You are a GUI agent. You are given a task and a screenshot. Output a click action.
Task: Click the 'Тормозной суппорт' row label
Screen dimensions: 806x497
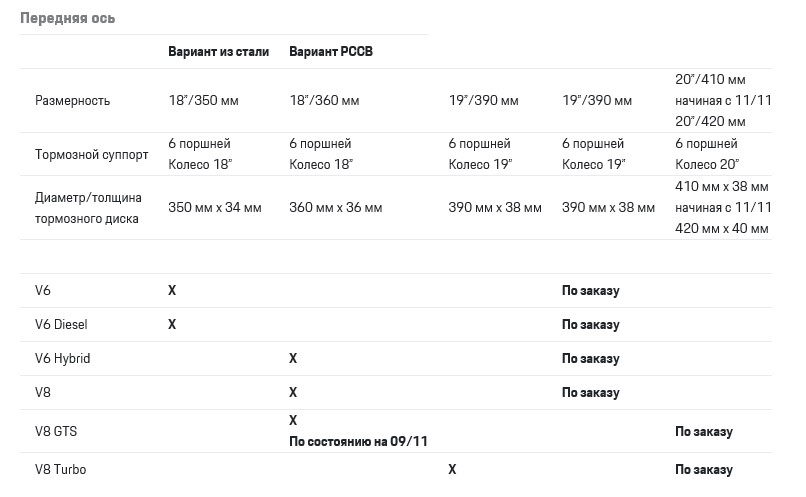[91, 155]
